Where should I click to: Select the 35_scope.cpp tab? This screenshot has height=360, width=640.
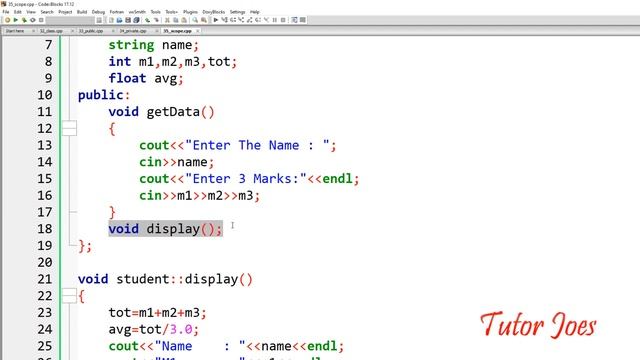coord(178,31)
